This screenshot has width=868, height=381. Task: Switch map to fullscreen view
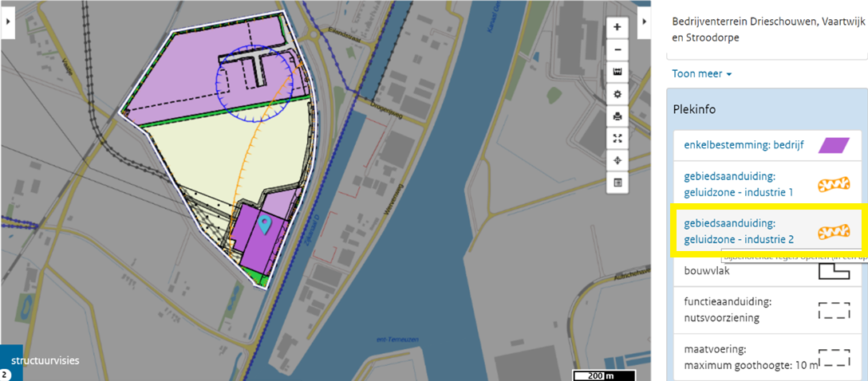pyautogui.click(x=617, y=139)
